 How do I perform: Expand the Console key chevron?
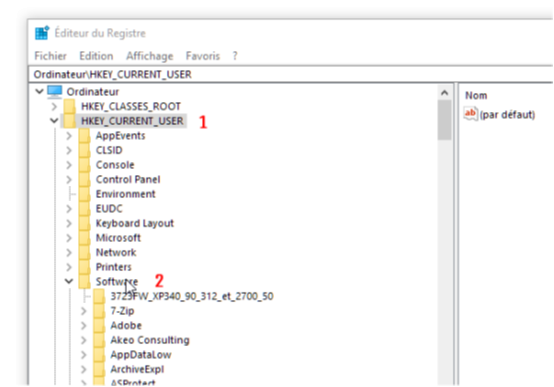(69, 165)
